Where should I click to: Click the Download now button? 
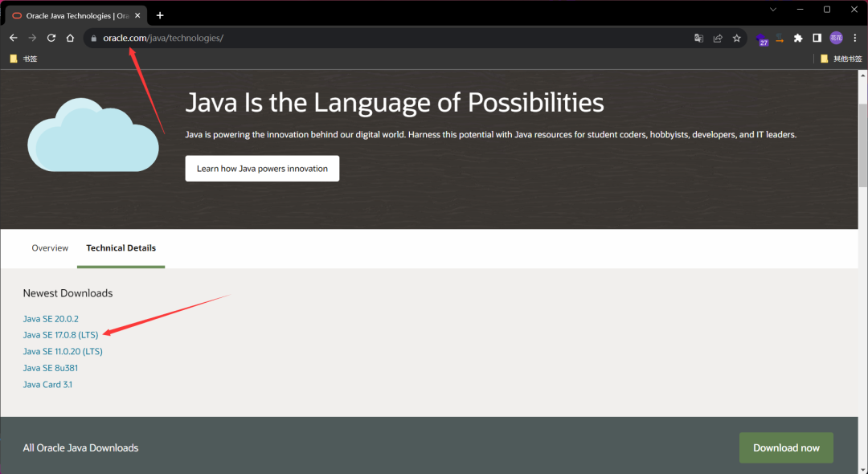tap(786, 448)
